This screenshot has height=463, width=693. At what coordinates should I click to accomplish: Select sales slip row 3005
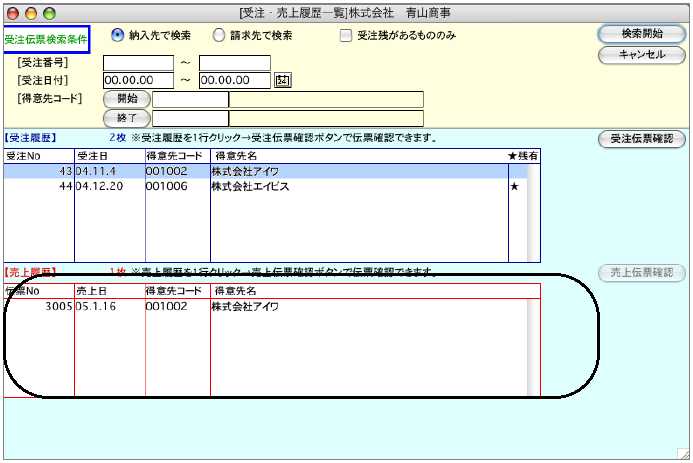click(x=260, y=307)
